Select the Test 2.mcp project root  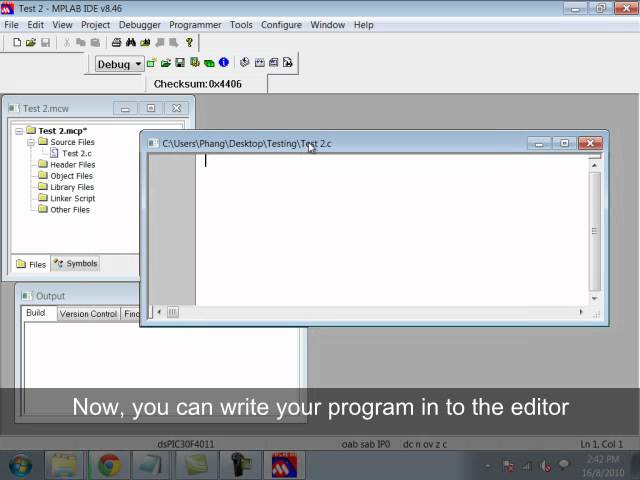(x=62, y=131)
